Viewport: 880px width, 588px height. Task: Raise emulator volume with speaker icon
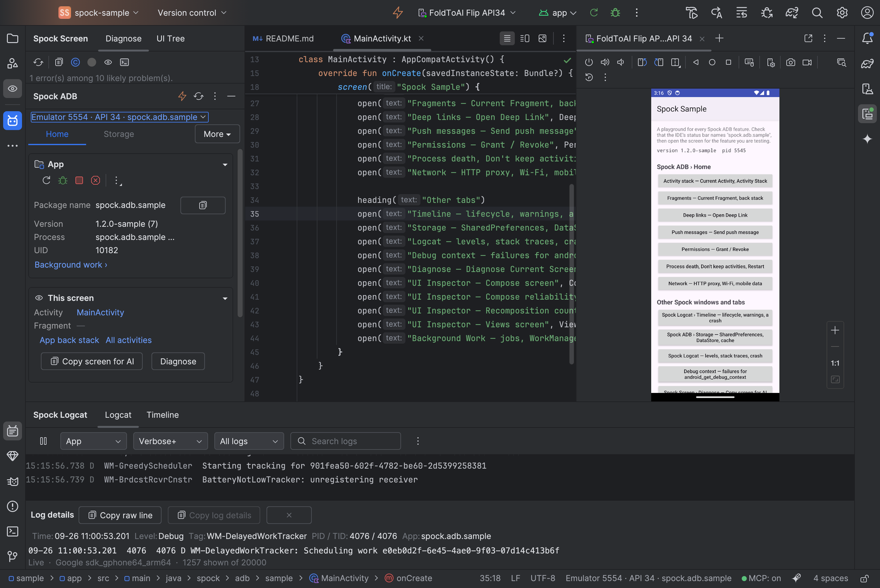[x=605, y=62]
